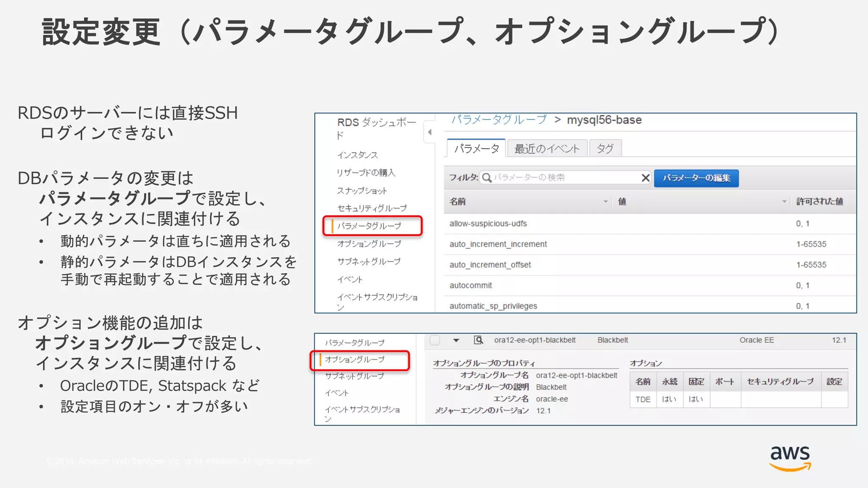Open the 名前 column sort dropdown
The width and height of the screenshot is (868, 488).
(x=605, y=202)
